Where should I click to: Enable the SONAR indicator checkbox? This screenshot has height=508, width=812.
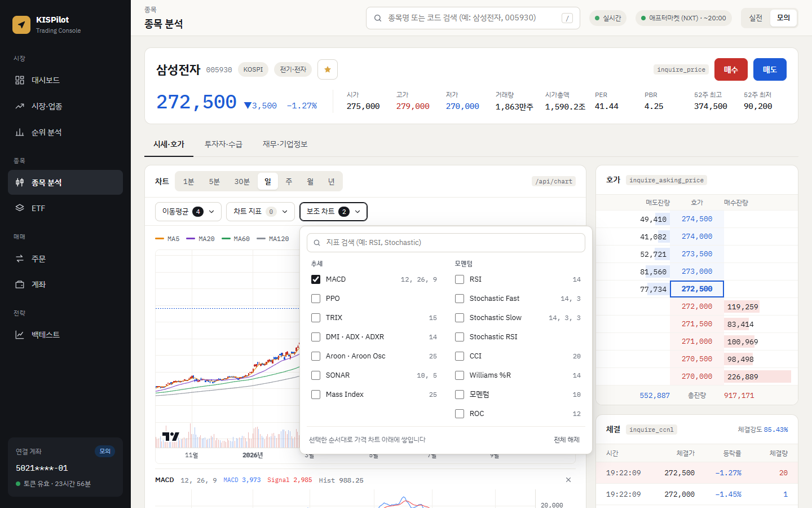(x=316, y=375)
